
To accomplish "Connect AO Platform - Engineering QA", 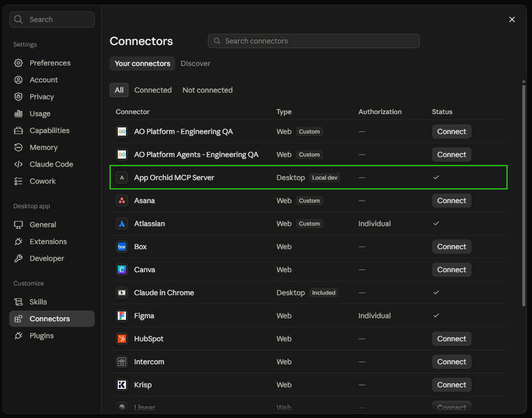I will click(x=452, y=131).
